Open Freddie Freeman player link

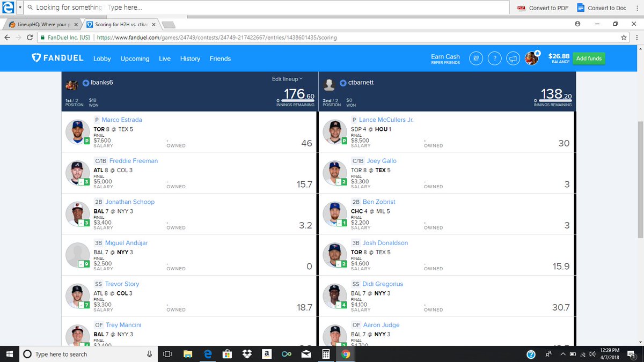click(x=134, y=160)
